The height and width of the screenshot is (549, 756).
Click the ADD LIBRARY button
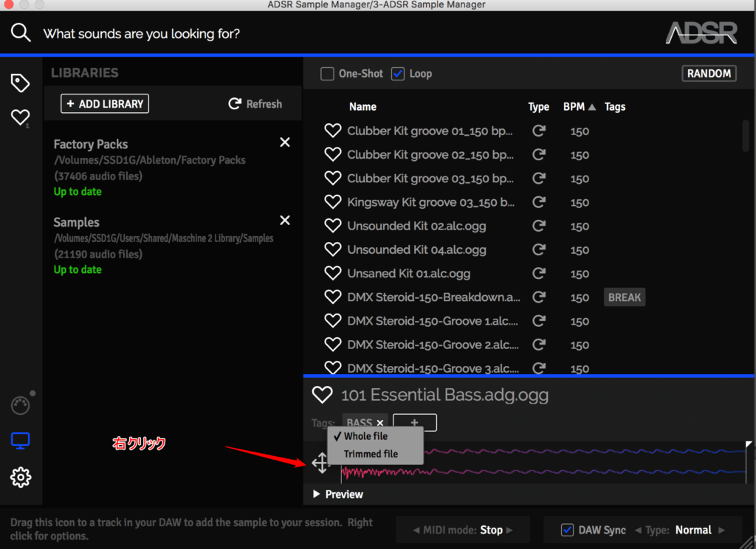pyautogui.click(x=105, y=104)
